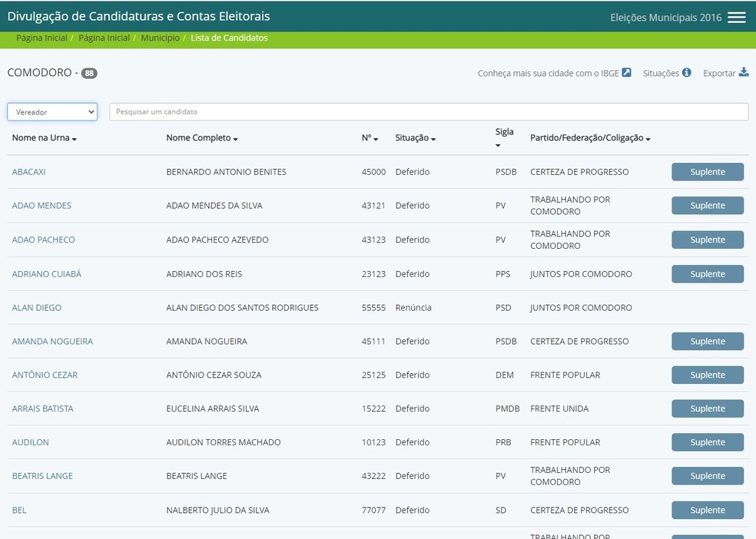Click the Exportar download icon
Screen dimensions: 756x539
point(742,72)
